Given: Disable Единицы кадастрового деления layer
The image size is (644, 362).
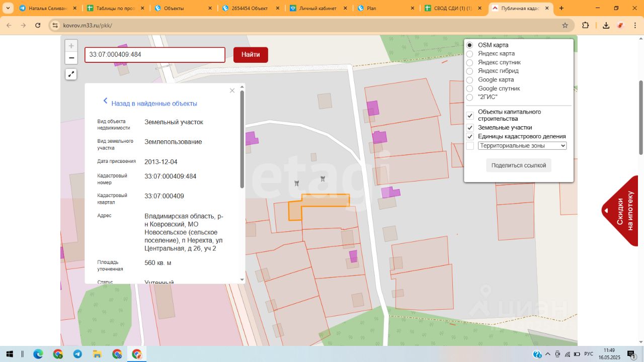Looking at the screenshot, I should coord(470,136).
